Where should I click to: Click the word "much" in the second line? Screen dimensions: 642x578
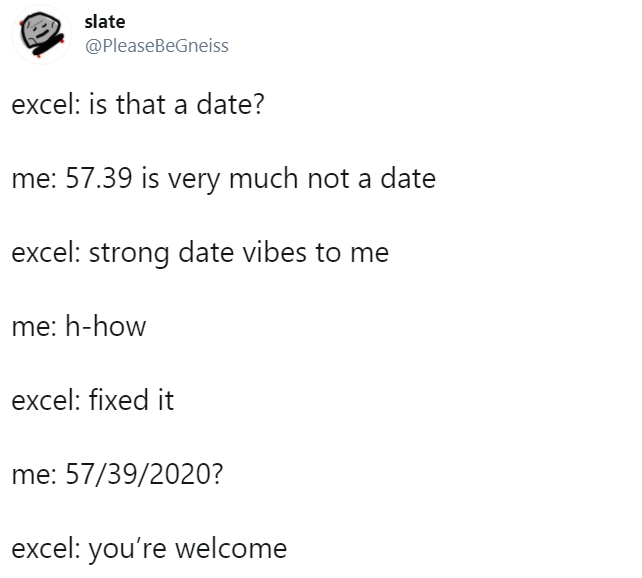(x=263, y=178)
